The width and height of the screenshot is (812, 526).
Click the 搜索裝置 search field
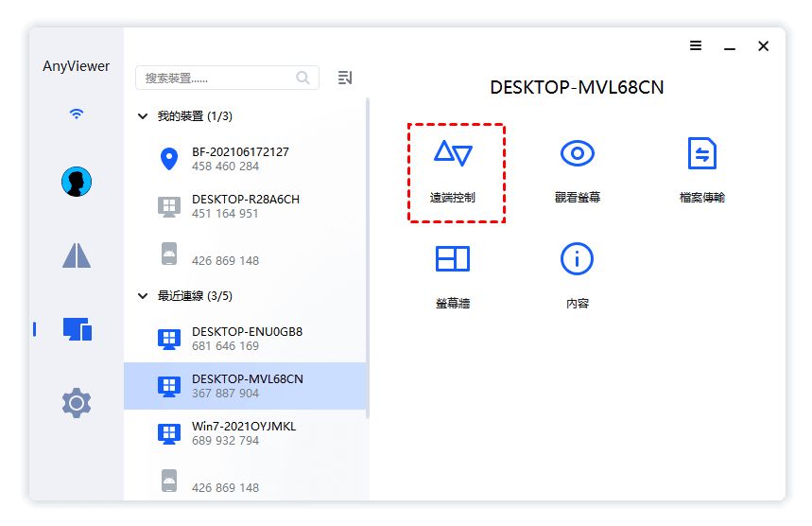216,78
